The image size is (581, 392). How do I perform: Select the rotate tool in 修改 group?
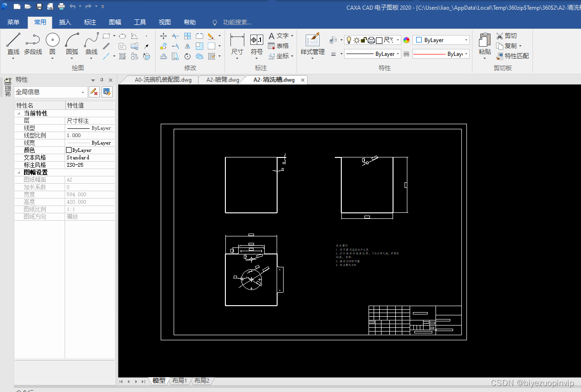point(188,56)
